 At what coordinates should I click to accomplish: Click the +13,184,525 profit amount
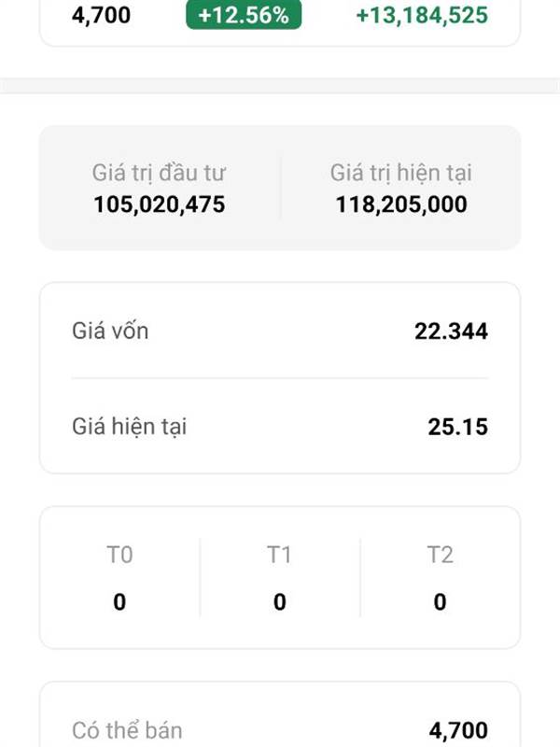click(x=422, y=15)
